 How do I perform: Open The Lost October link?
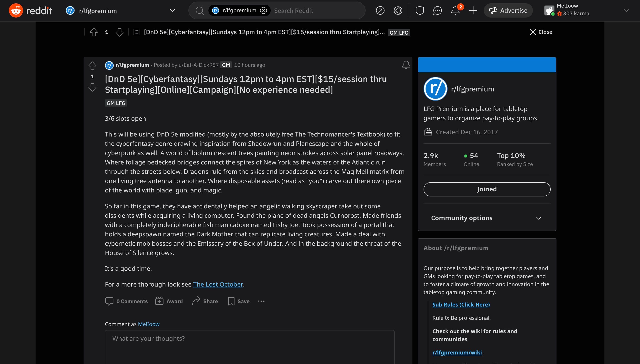(218, 284)
